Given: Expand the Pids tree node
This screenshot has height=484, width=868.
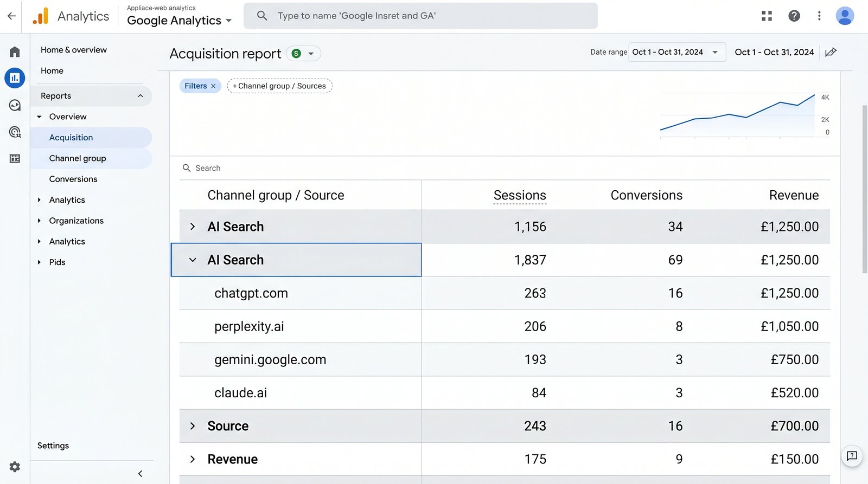Looking at the screenshot, I should tap(39, 262).
